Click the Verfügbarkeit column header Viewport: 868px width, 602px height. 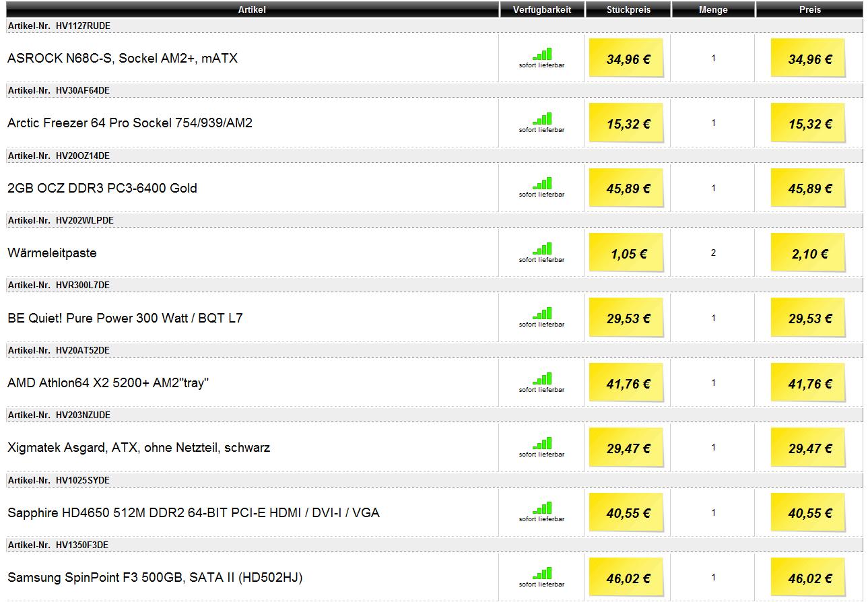pos(542,9)
